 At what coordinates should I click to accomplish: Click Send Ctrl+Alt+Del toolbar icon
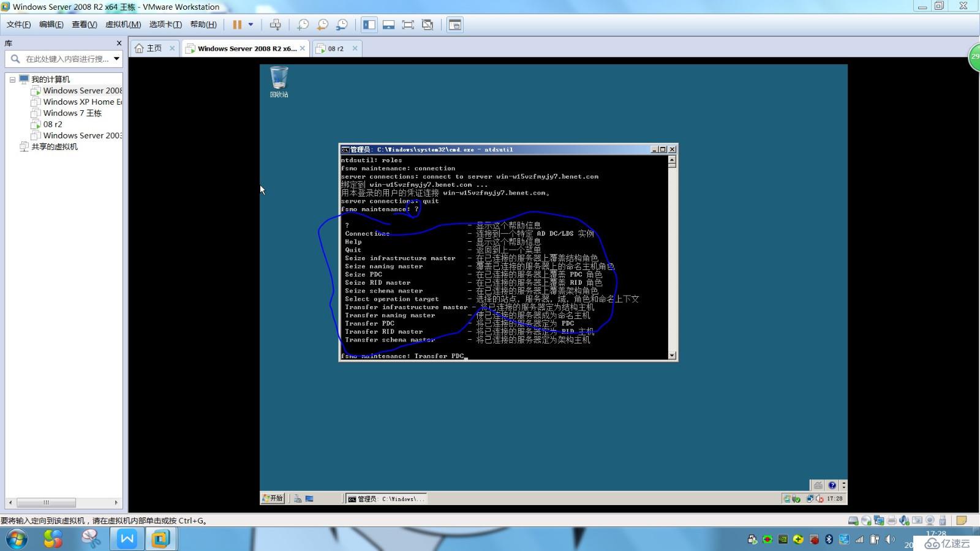pos(275,24)
